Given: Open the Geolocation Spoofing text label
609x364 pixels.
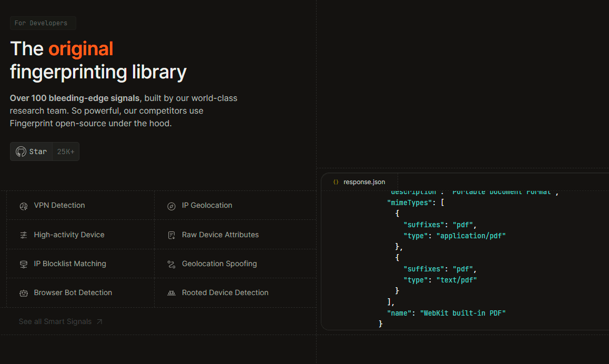Looking at the screenshot, I should (x=219, y=264).
